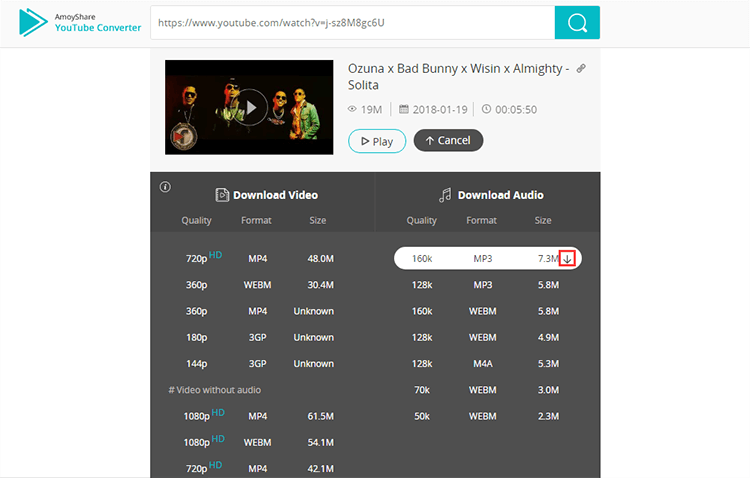Click the info icon in download panel
This screenshot has height=478, width=750.
[x=165, y=187]
